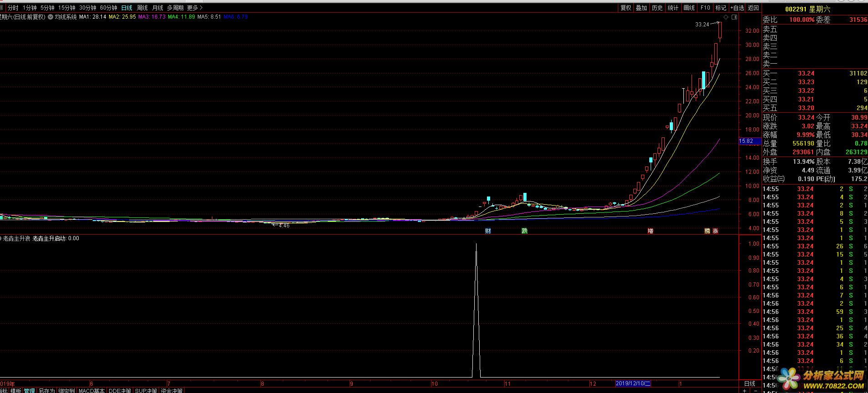868x393 pixels.
Task: Click the diamond icon above the chart
Action: pyautogui.click(x=726, y=17)
